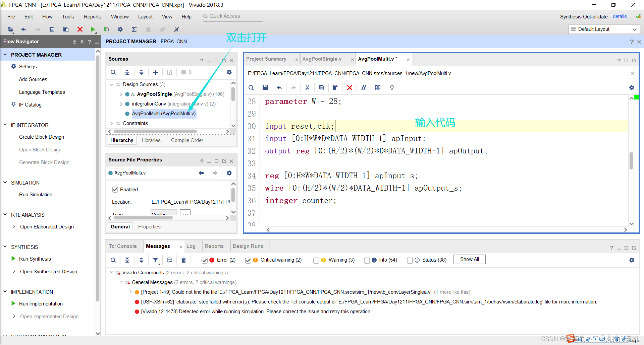The width and height of the screenshot is (644, 345).
Task: Switch to the Compile Order tab
Action: pyautogui.click(x=187, y=140)
